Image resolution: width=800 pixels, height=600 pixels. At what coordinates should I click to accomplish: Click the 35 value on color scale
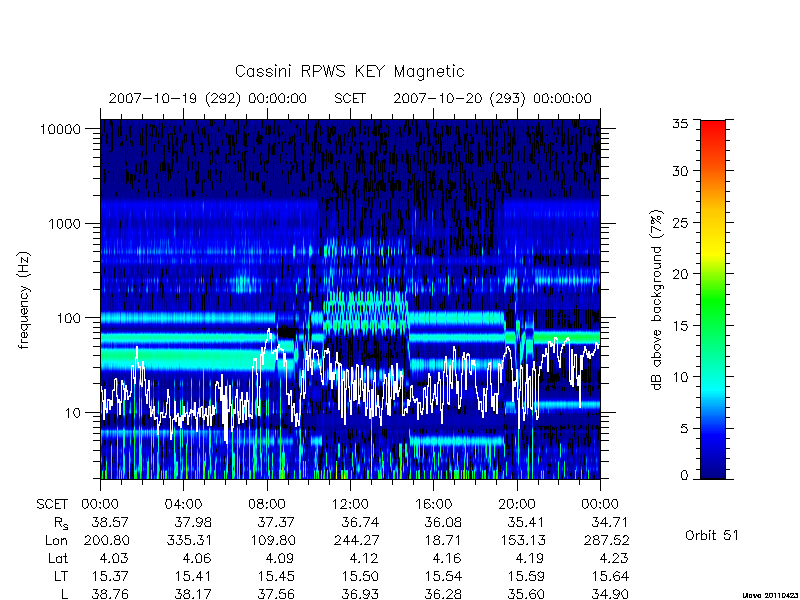tap(680, 124)
